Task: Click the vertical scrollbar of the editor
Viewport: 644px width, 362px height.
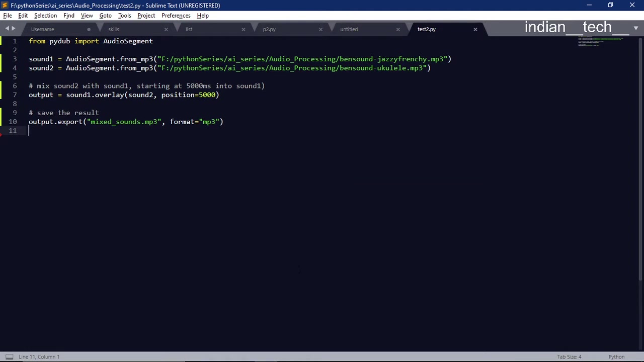Action: [641, 158]
